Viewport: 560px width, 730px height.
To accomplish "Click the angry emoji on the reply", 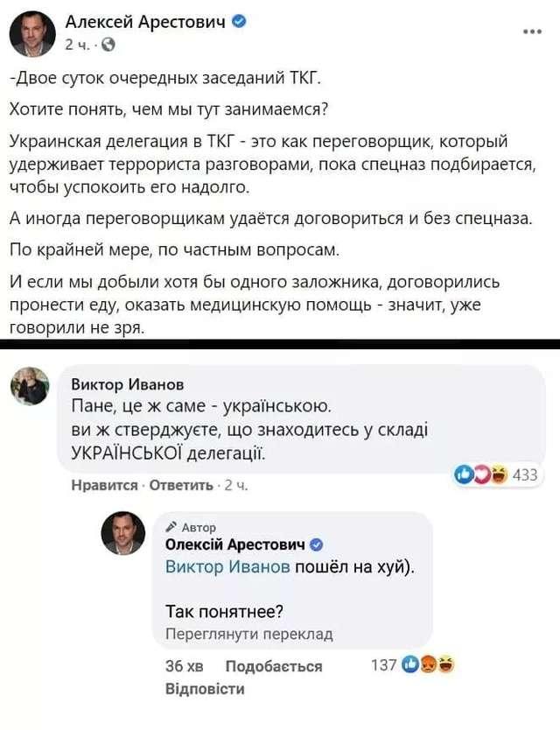I will pos(430,665).
